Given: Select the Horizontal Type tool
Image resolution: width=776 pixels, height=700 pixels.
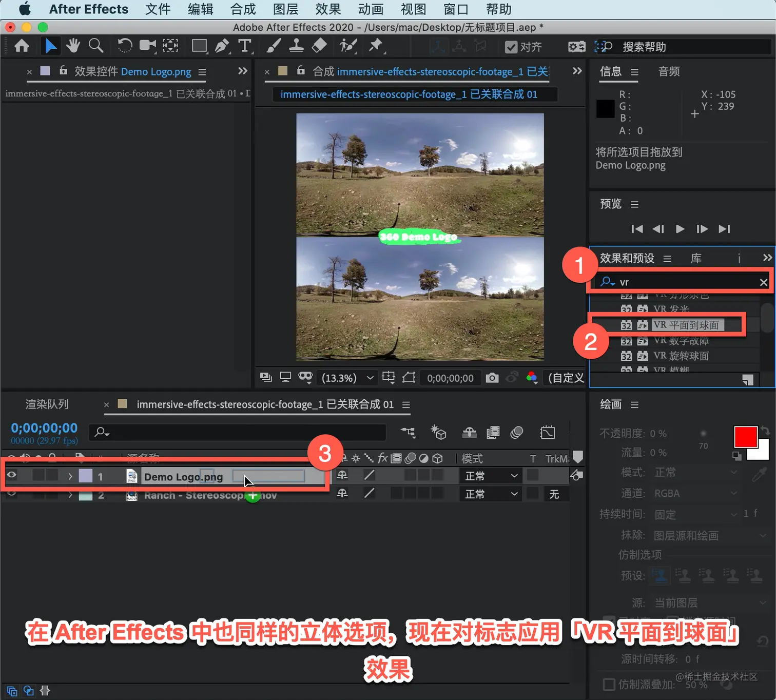Looking at the screenshot, I should tap(245, 46).
